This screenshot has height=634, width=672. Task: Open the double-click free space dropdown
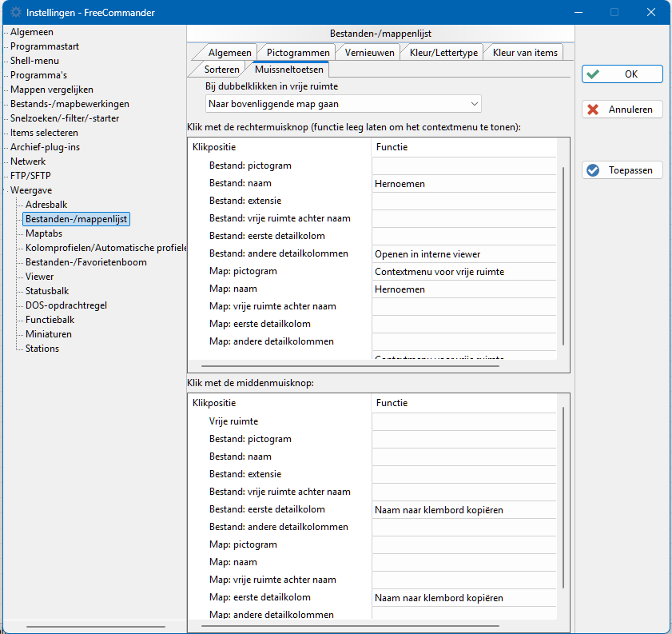coord(344,104)
